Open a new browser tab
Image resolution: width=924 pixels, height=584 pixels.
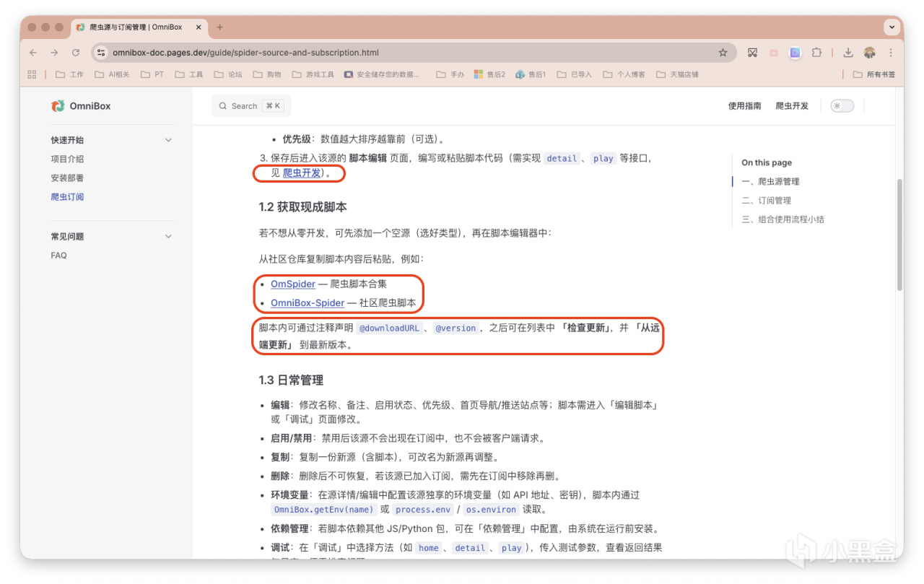tap(220, 27)
